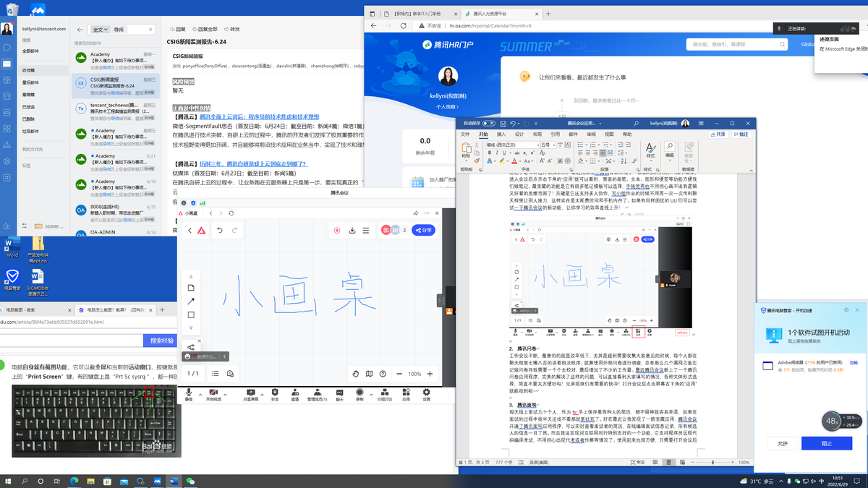Click the 分享 share button on the whiteboard
Viewport: 868px width, 488px height.
[423, 230]
